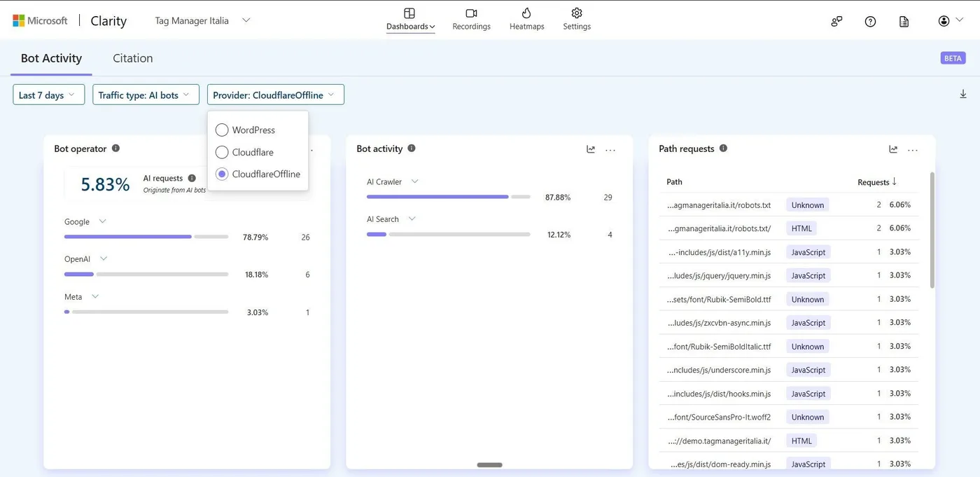Viewport: 980px width, 477px height.
Task: Click path ...font/SourceSansPro-It.woff2
Action: click(719, 417)
